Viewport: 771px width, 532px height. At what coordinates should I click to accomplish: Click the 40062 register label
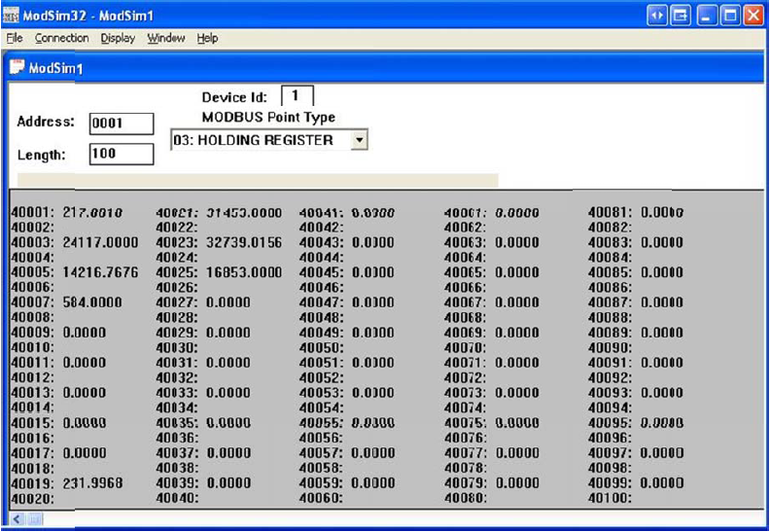point(465,228)
